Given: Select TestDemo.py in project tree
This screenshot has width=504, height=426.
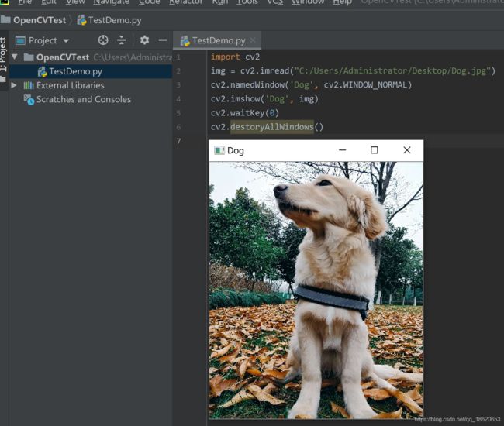Looking at the screenshot, I should [x=91, y=71].
